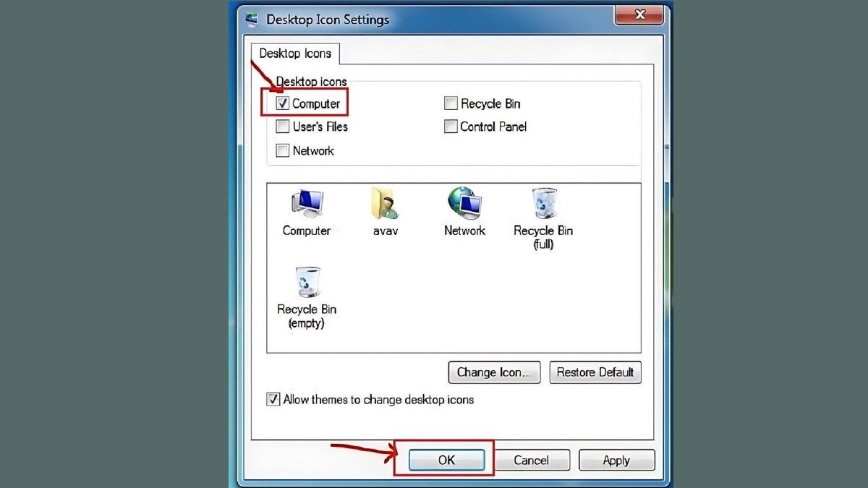
Task: Disable allow themes to change desktop icons
Action: [x=273, y=399]
